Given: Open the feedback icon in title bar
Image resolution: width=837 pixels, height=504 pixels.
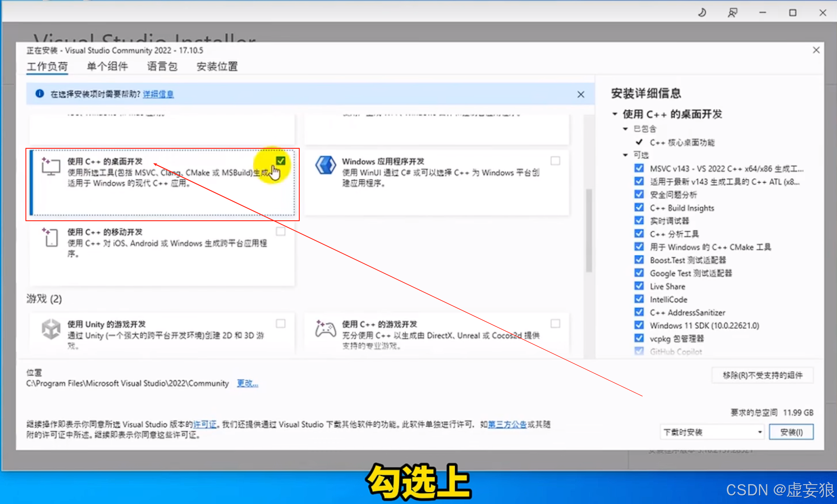Looking at the screenshot, I should [x=732, y=13].
